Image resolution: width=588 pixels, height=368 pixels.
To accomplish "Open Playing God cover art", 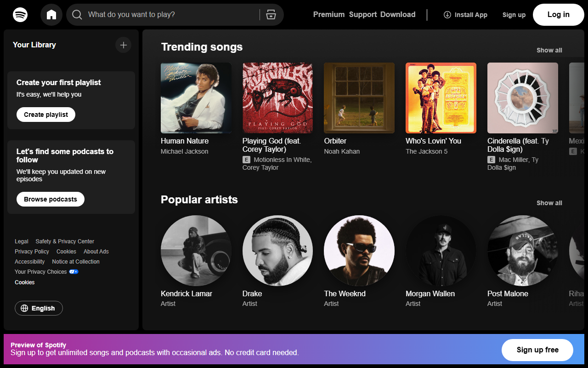I will coord(278,98).
